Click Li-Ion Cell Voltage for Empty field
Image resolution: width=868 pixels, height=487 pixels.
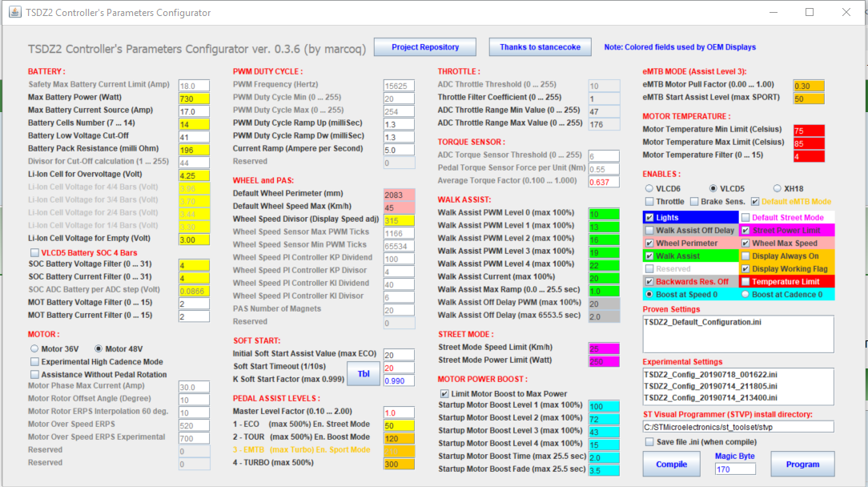195,240
